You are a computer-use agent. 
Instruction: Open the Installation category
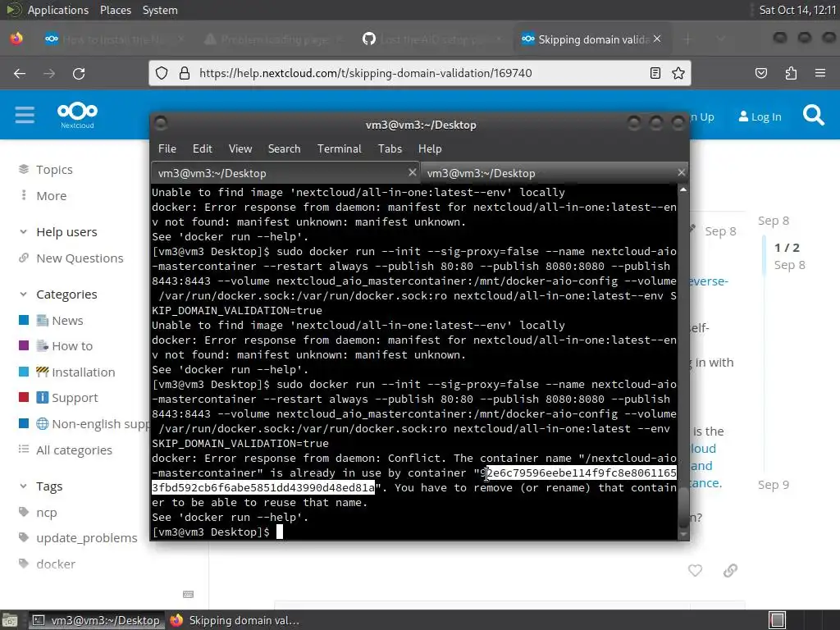(83, 372)
